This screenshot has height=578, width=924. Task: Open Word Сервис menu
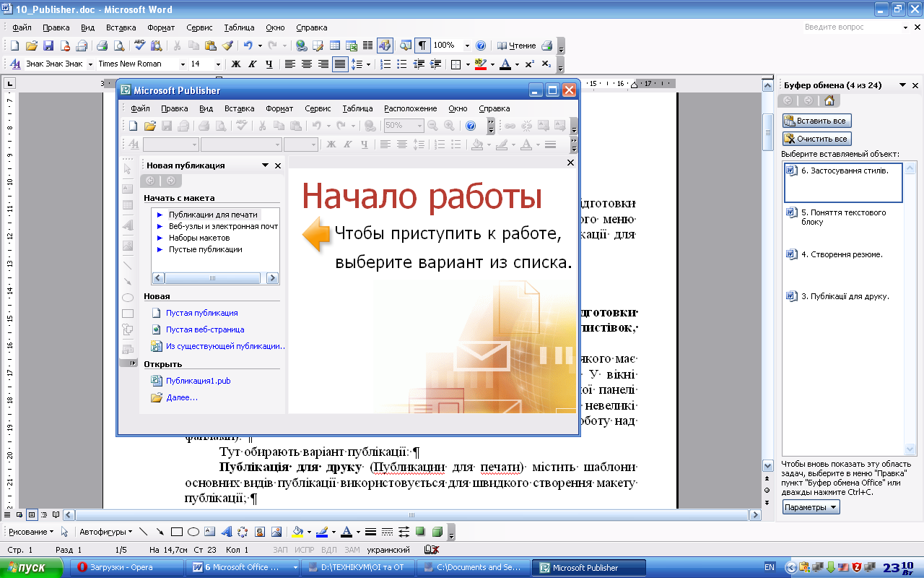click(199, 27)
